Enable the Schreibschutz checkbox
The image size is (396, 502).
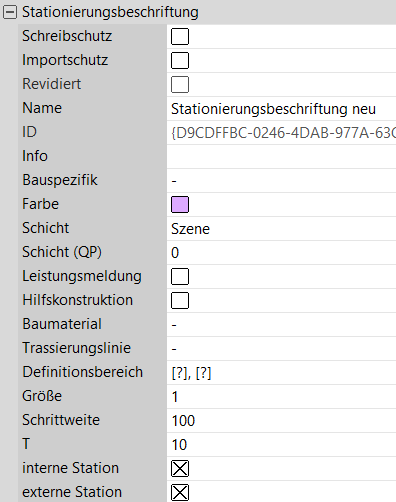pyautogui.click(x=180, y=36)
